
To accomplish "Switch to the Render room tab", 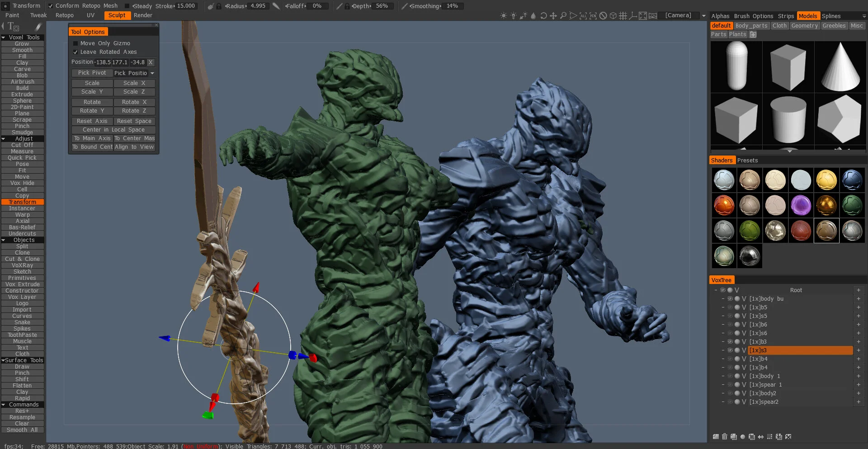I will (143, 15).
